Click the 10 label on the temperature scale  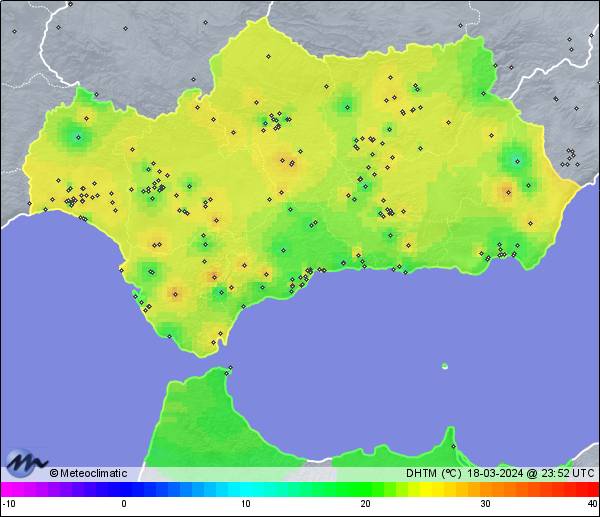pos(245,503)
